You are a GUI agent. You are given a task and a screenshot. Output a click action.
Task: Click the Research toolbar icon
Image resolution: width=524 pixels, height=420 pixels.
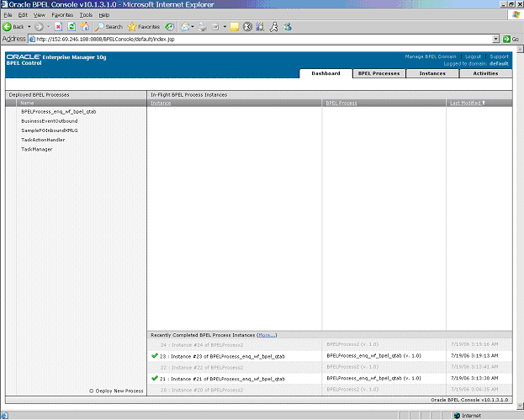(260, 27)
